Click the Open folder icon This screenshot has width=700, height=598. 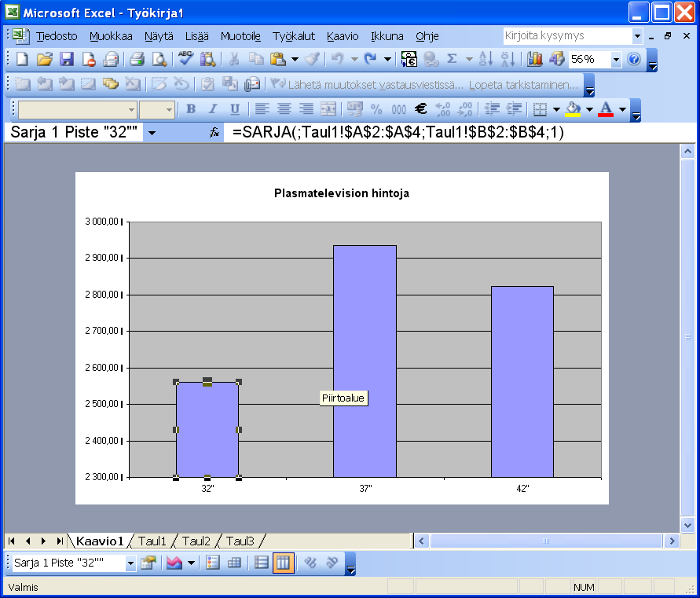pyautogui.click(x=44, y=59)
